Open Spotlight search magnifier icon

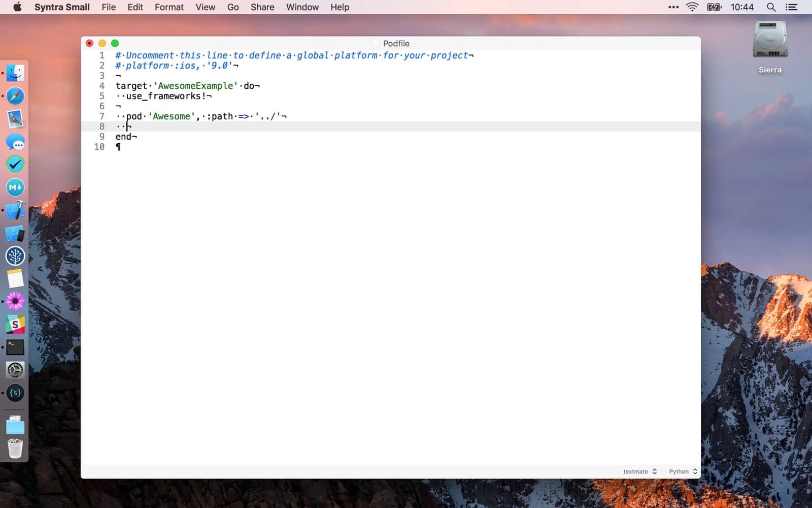[x=771, y=7]
